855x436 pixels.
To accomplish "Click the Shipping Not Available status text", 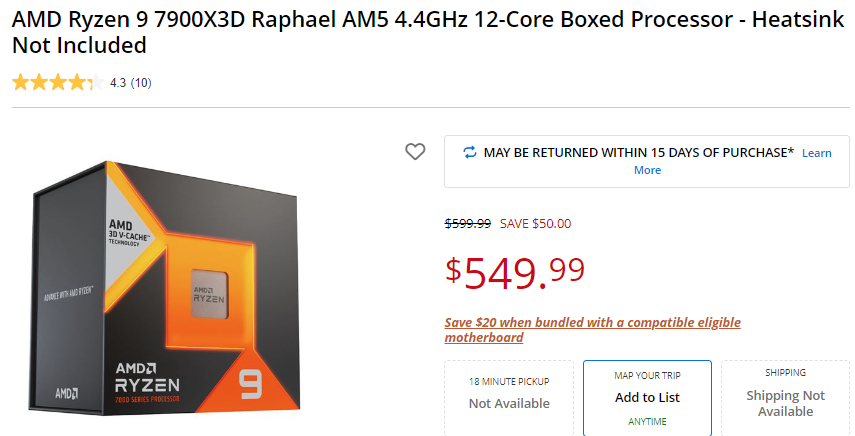I will (x=785, y=403).
